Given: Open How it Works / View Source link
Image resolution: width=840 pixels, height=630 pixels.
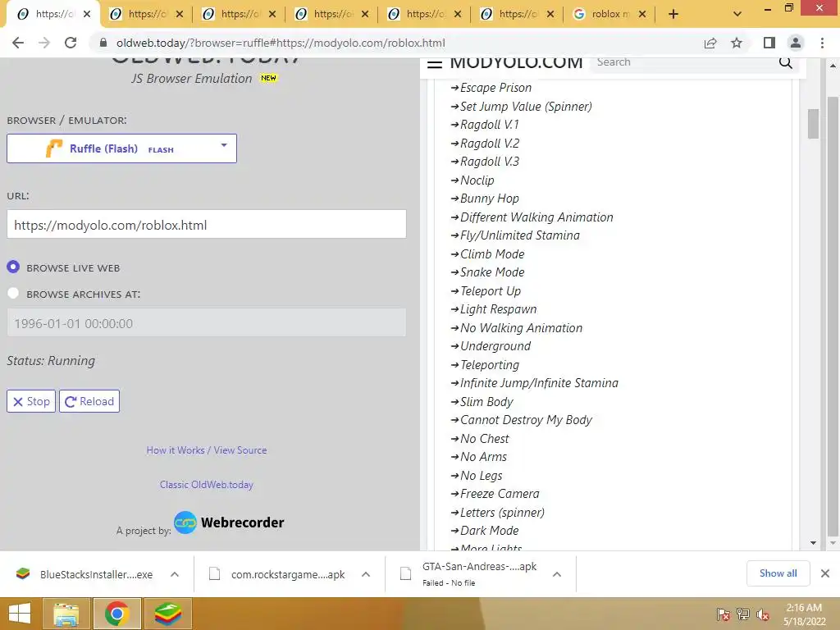Looking at the screenshot, I should (206, 450).
